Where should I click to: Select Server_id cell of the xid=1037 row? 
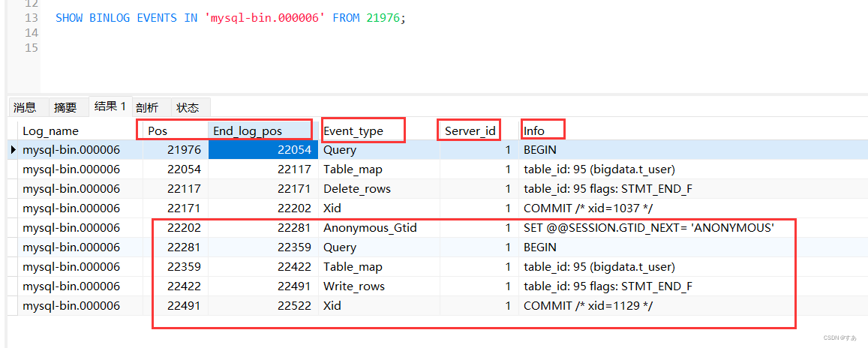tap(479, 208)
